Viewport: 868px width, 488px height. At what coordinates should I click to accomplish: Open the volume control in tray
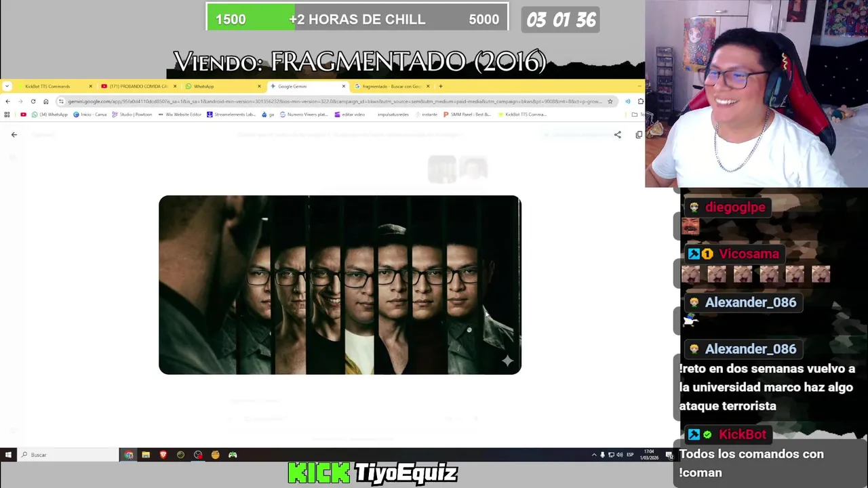coord(619,455)
